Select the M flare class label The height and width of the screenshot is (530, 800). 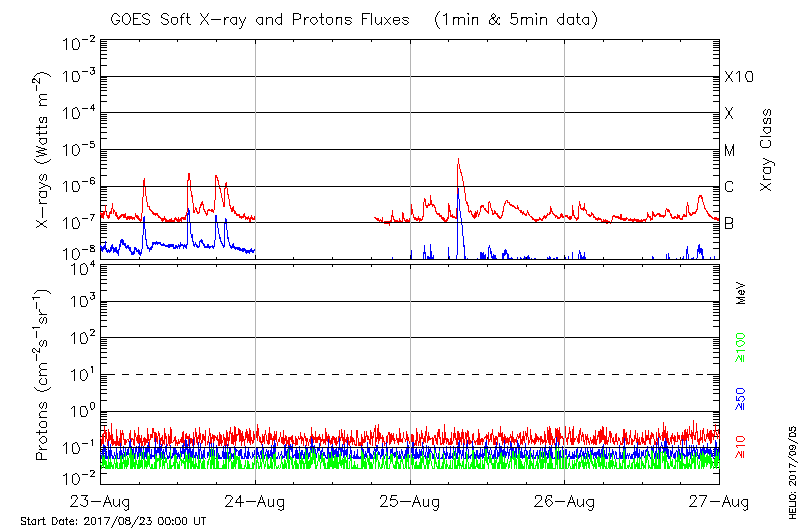[x=730, y=151]
